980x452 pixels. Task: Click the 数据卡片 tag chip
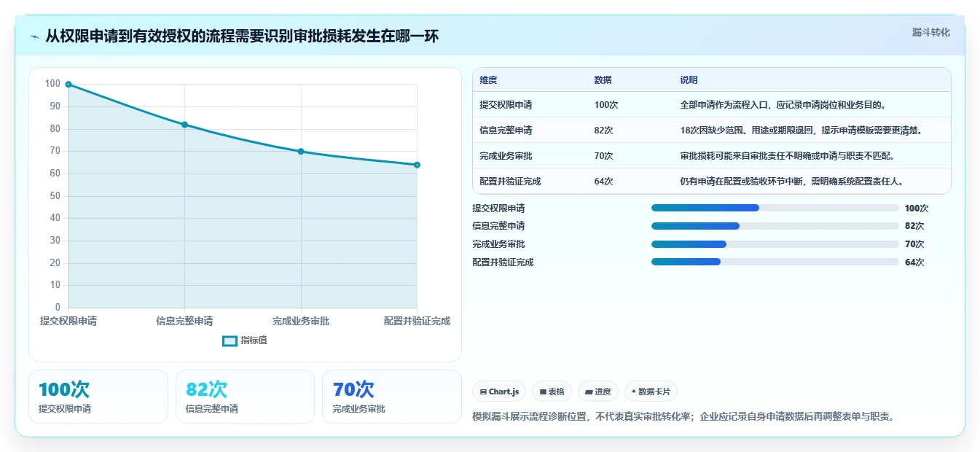(x=651, y=391)
